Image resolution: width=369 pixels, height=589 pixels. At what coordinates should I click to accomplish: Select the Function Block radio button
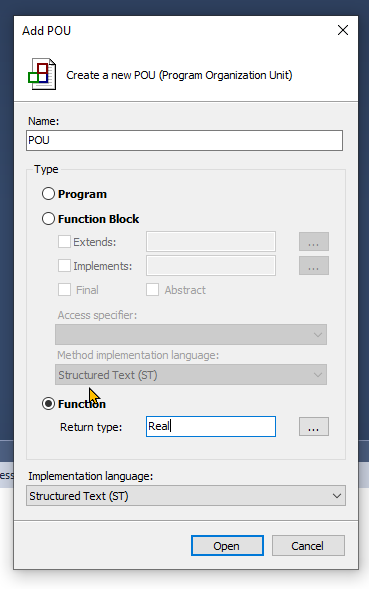tap(48, 219)
